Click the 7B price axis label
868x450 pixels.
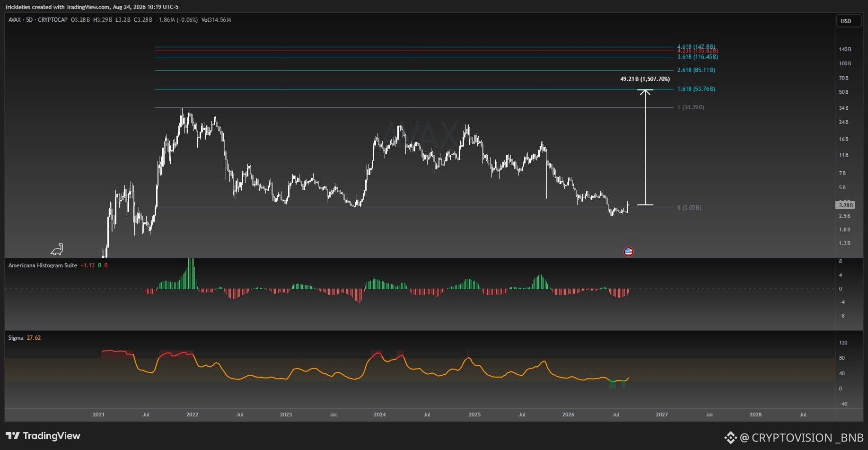(x=842, y=174)
